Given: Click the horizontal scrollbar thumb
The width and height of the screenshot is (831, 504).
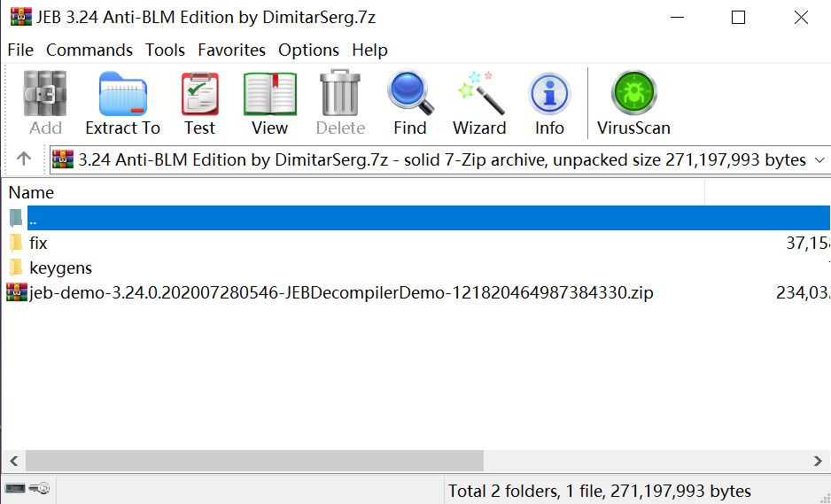Looking at the screenshot, I should point(255,461).
